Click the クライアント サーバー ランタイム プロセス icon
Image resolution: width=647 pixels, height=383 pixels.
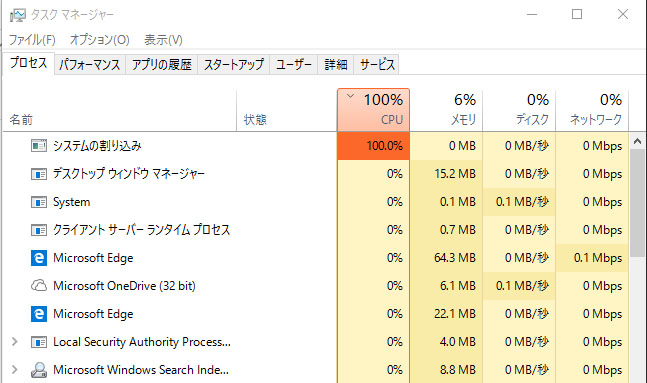click(39, 230)
